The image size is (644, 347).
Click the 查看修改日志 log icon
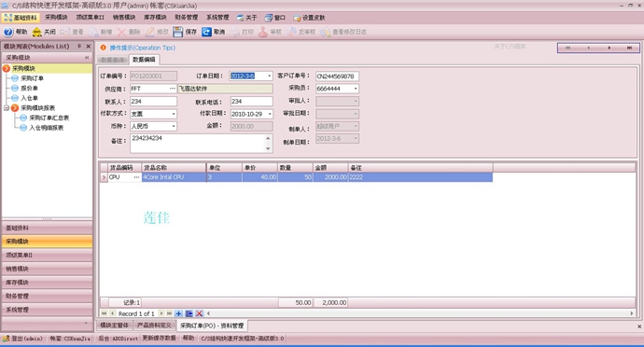pyautogui.click(x=325, y=32)
